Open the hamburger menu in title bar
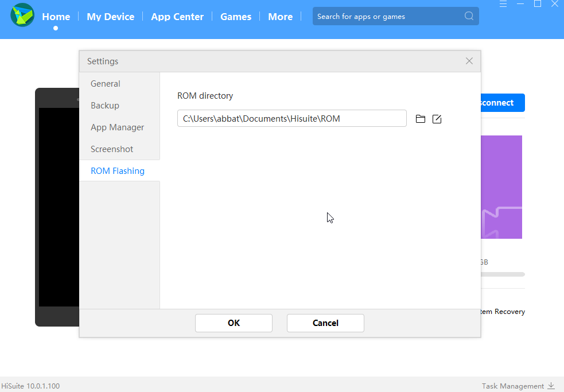The height and width of the screenshot is (392, 564). (x=503, y=4)
